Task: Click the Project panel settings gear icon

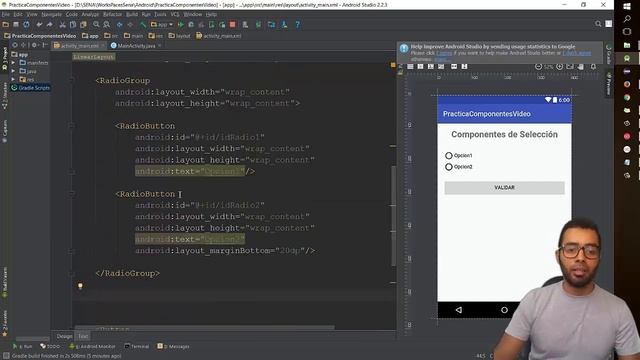Action: coord(34,45)
